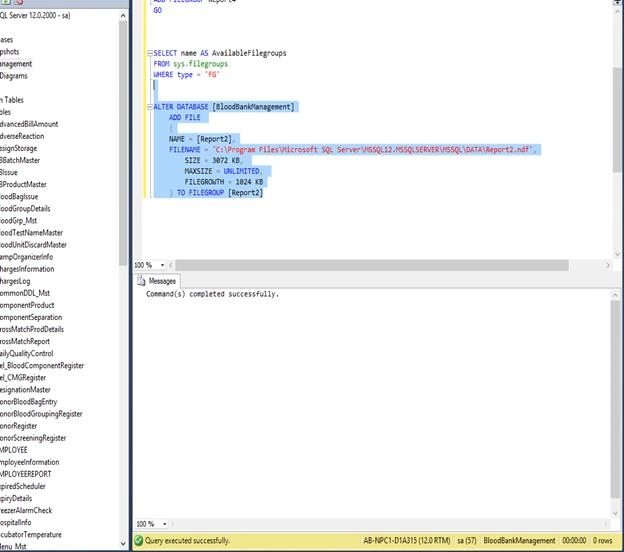This screenshot has height=552, width=624.
Task: Click the Messages pane vertical scrollbar thumb
Action: point(615,399)
